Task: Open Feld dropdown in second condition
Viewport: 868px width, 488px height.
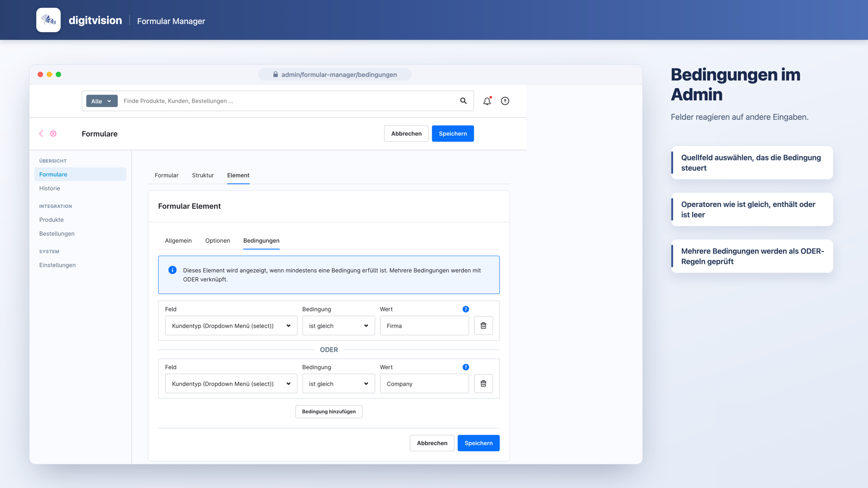Action: click(x=231, y=384)
